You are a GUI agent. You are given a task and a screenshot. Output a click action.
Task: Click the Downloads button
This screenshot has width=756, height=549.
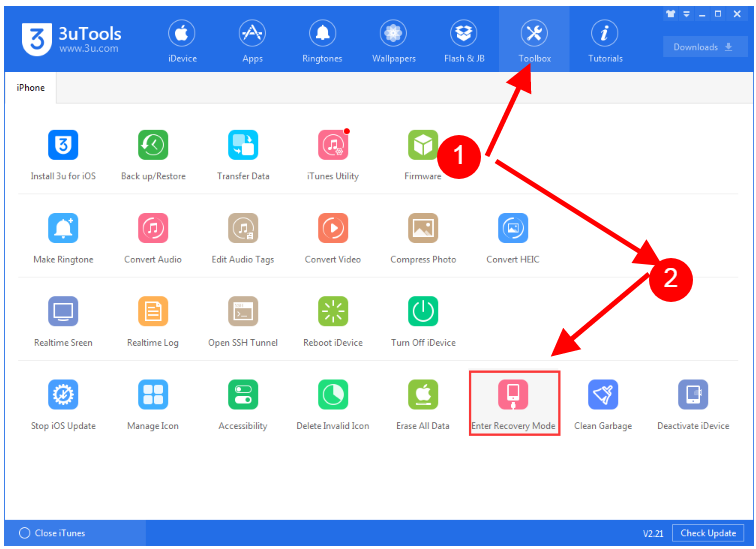point(705,47)
